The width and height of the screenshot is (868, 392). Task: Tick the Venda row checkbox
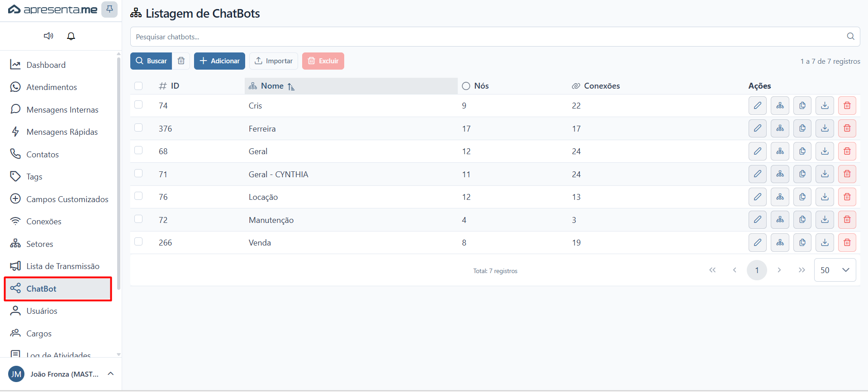138,241
